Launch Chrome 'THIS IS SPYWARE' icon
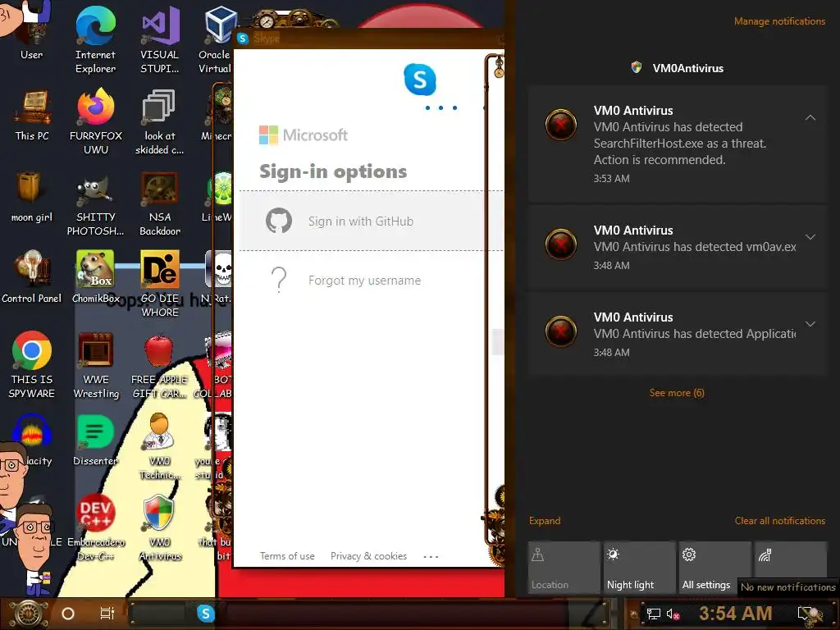840x630 pixels. coord(32,365)
